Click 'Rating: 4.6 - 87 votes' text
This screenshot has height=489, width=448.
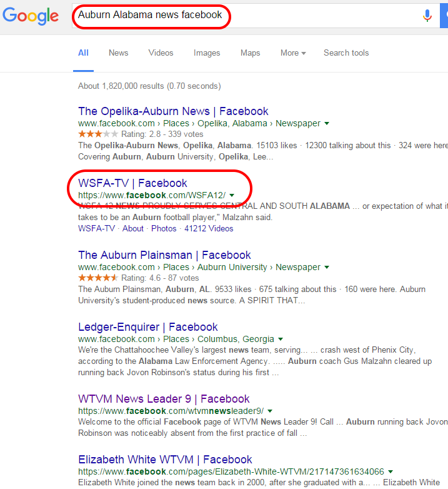160,278
